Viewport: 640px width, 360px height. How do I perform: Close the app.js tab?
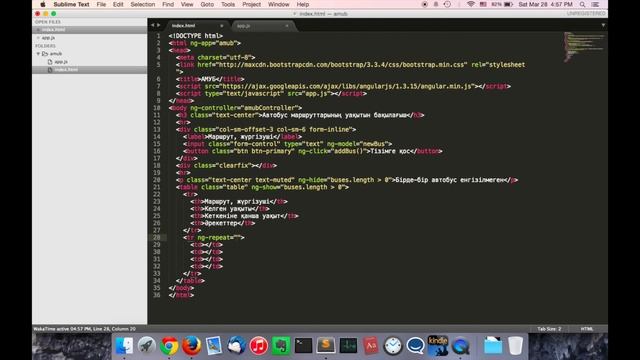[287, 26]
